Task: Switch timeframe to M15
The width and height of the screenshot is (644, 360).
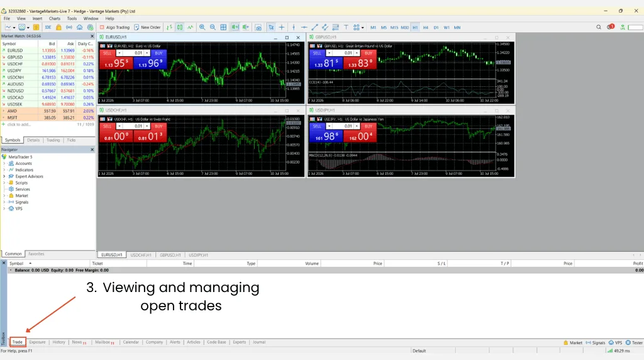Action: [394, 28]
